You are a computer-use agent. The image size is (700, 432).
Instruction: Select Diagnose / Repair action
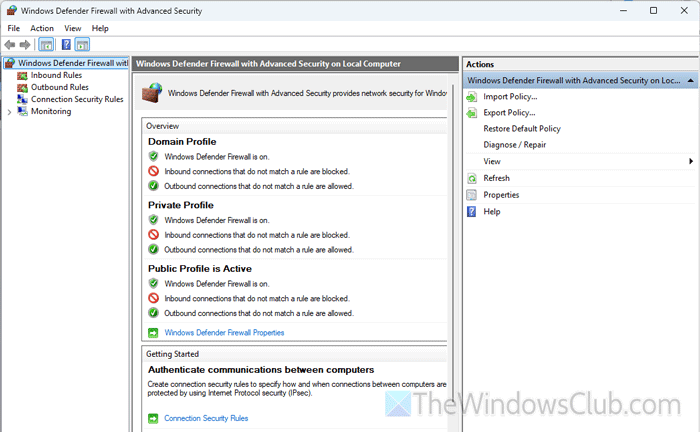[x=514, y=145]
